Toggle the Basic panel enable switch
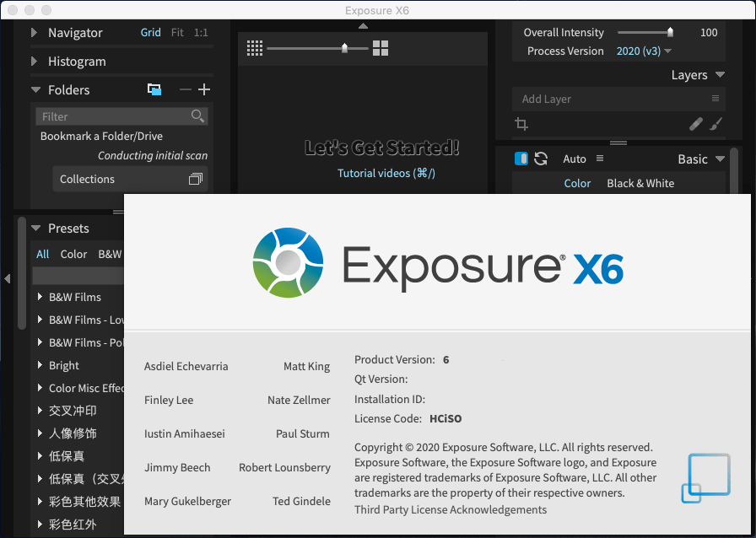 pyautogui.click(x=521, y=159)
